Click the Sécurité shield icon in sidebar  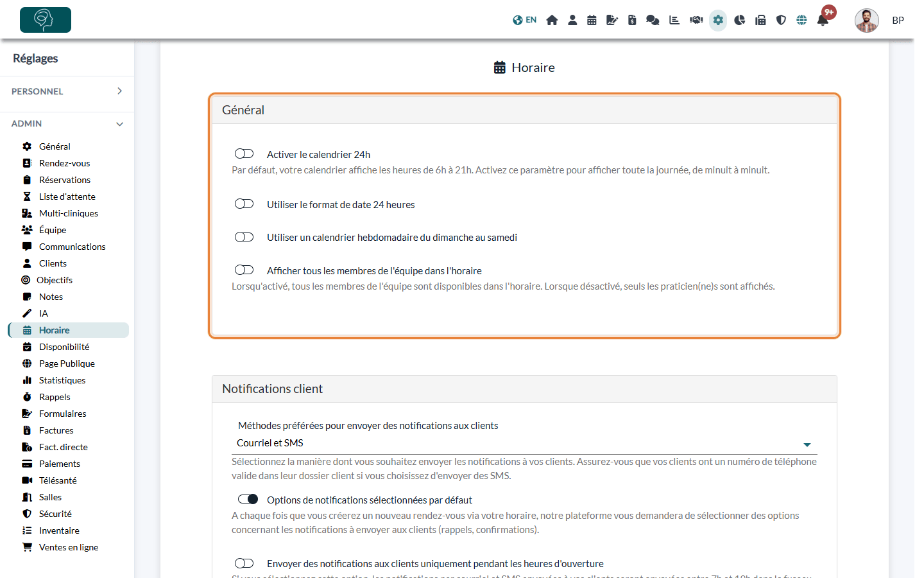coord(27,514)
